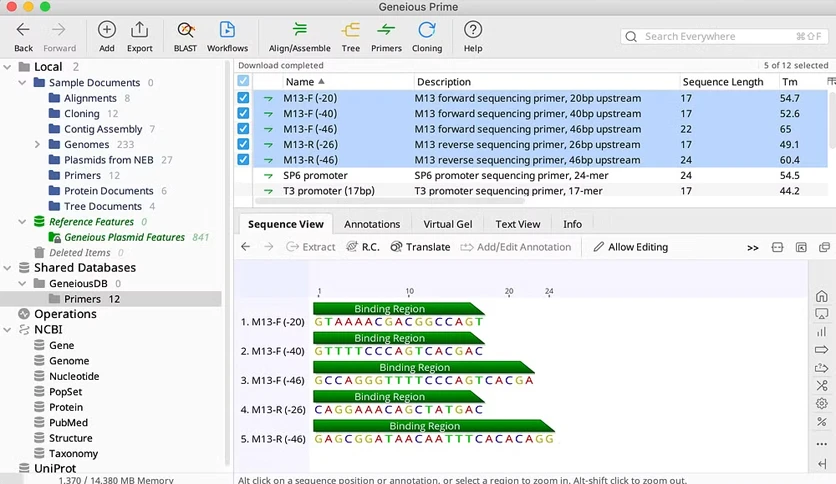This screenshot has height=484, width=836.
Task: Collapse the Local folder tree
Action: 7,67
